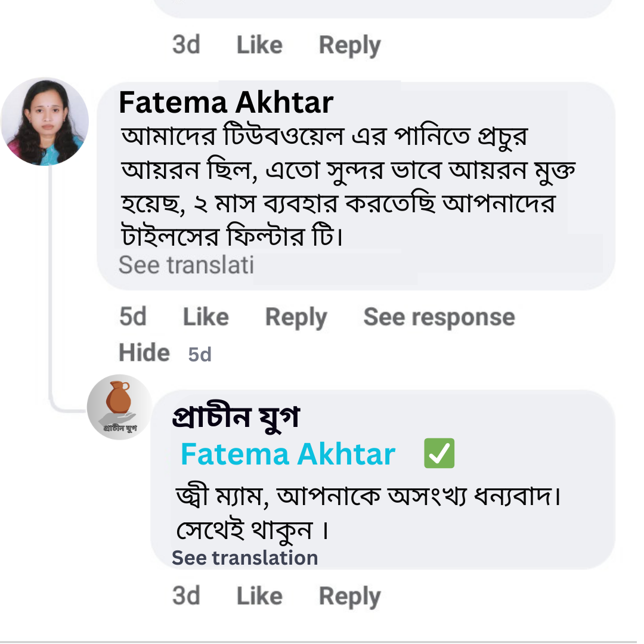Click See translation under the reply

(x=244, y=558)
